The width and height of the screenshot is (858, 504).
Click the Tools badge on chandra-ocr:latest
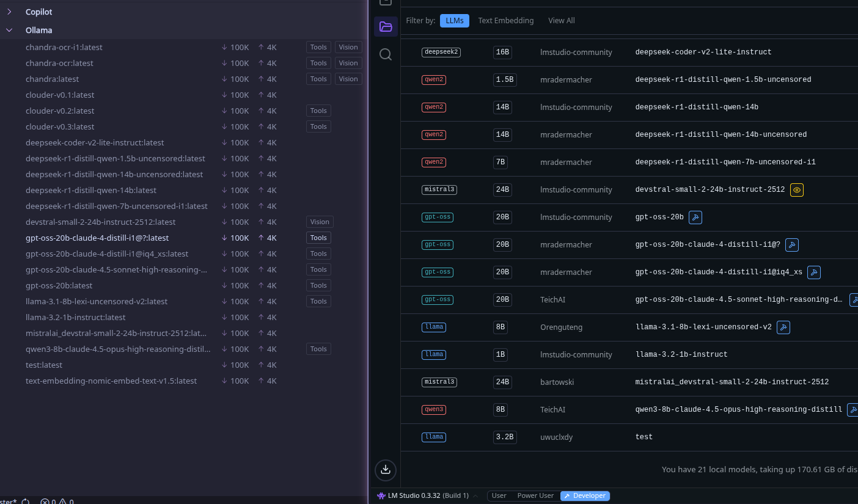point(318,63)
